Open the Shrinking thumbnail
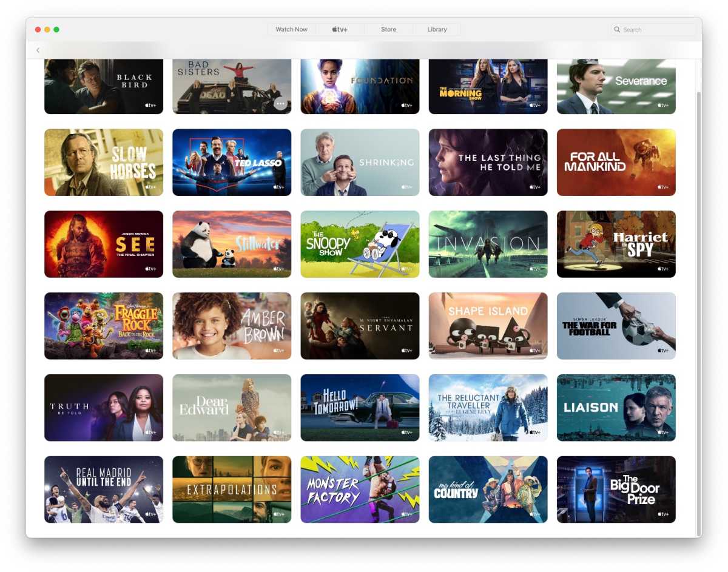 360,162
